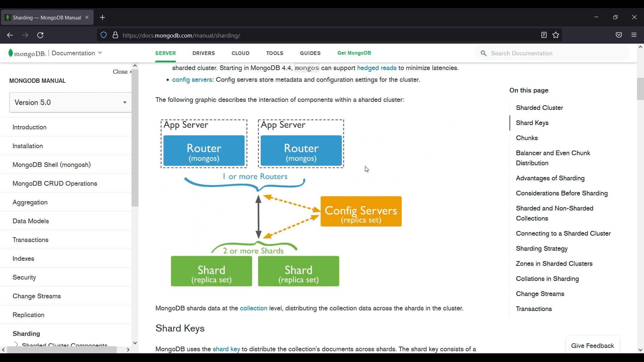
Task: Click the page vertical scrollbar thumb
Action: coord(640,89)
